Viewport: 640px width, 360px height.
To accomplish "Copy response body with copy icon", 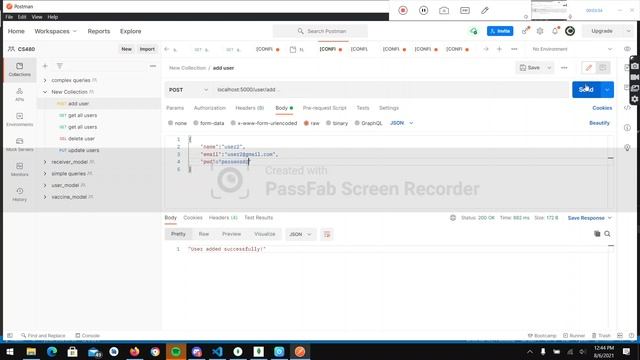I will (x=597, y=234).
